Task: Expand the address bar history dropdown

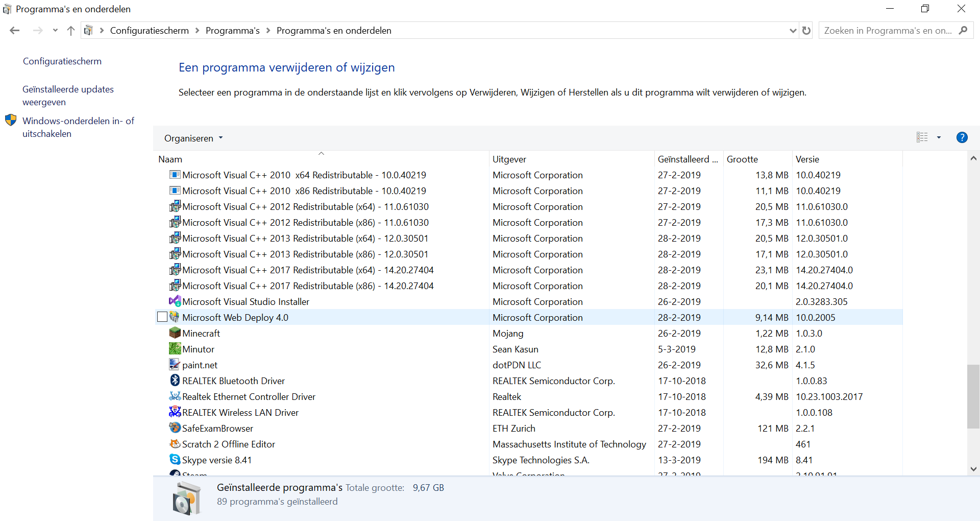Action: (793, 31)
